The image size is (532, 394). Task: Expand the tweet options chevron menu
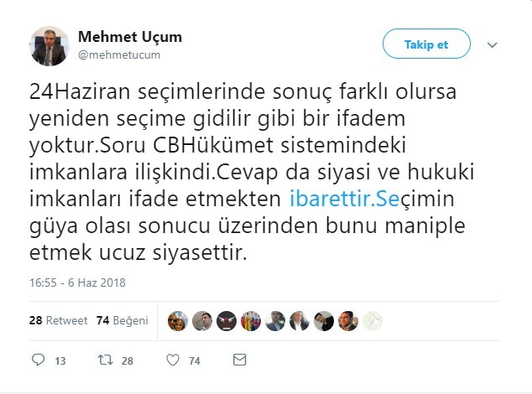click(493, 44)
